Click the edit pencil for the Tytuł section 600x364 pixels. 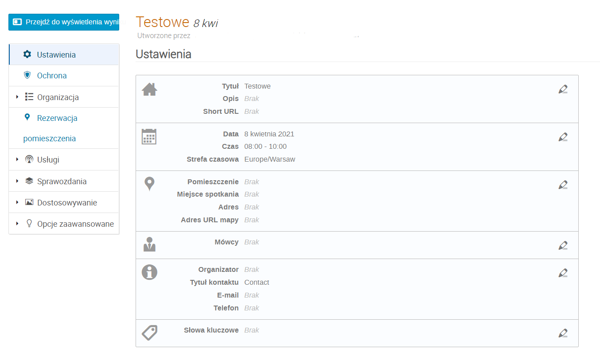(x=563, y=89)
